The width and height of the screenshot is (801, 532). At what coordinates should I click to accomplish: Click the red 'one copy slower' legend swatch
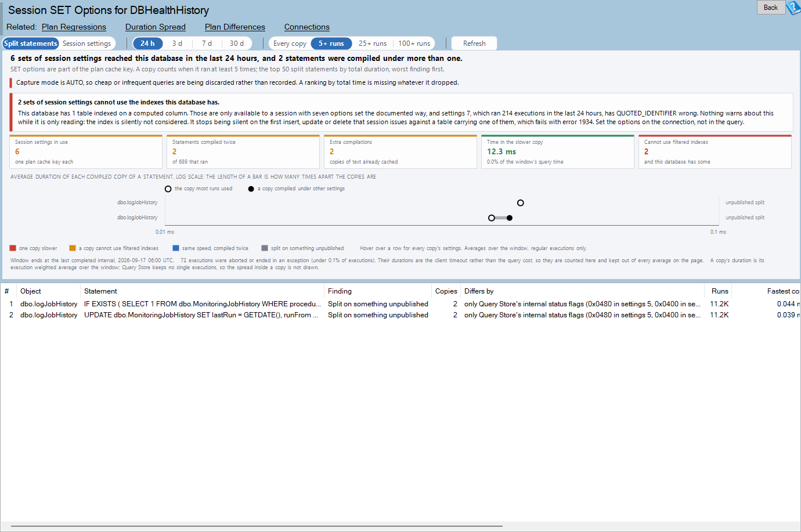click(x=13, y=248)
